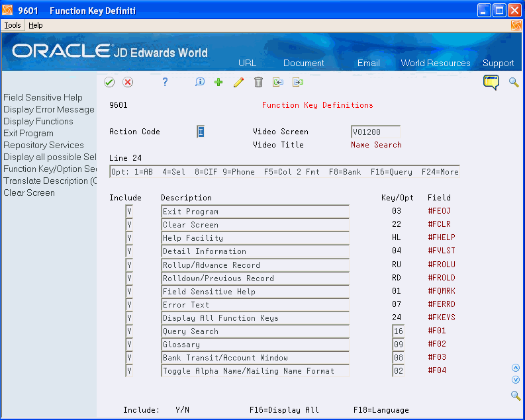Open Repository Services in sidebar
Image resolution: width=525 pixels, height=420 pixels.
44,145
